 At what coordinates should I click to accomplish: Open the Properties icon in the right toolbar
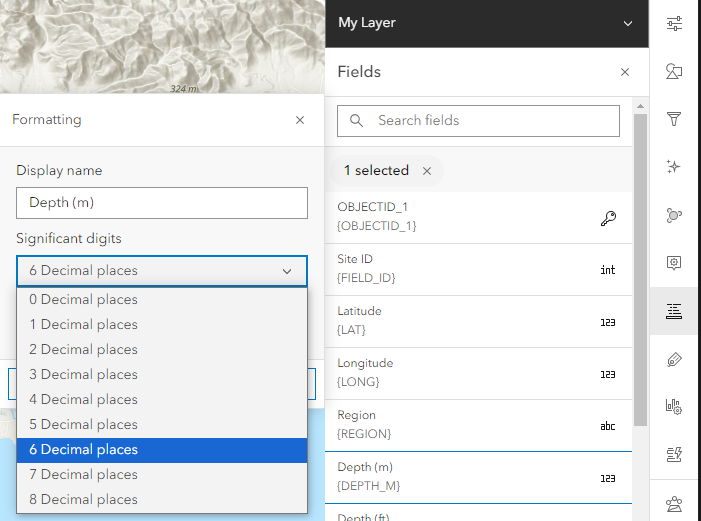click(674, 23)
